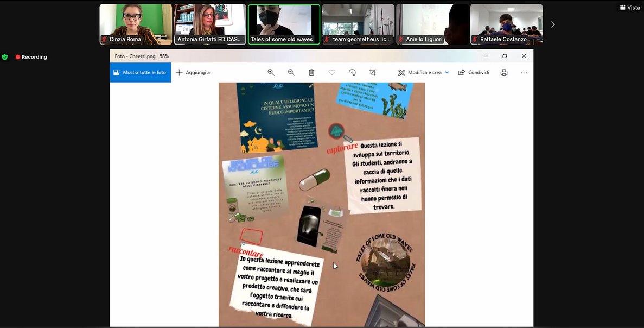This screenshot has width=644, height=328.
Task: Click Mostra tutte le foto button
Action: tap(141, 72)
